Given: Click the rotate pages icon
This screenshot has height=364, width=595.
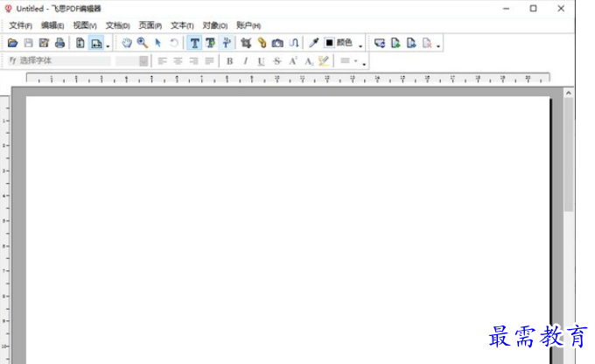Looking at the screenshot, I should [x=380, y=43].
